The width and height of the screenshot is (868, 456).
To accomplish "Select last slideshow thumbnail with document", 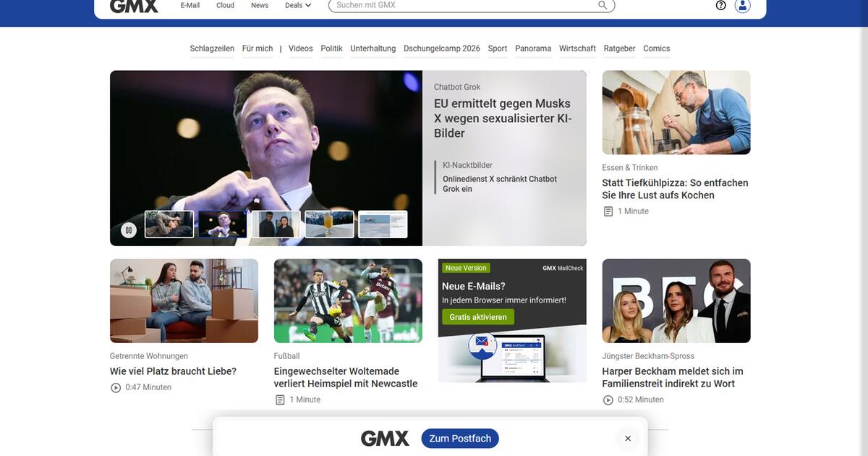I will click(383, 224).
